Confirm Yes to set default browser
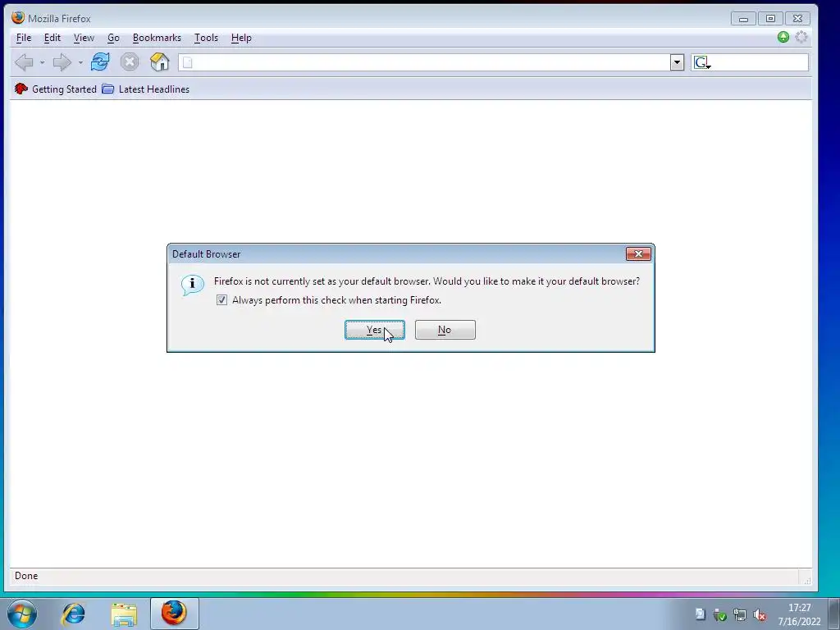The width and height of the screenshot is (840, 630). coord(374,330)
